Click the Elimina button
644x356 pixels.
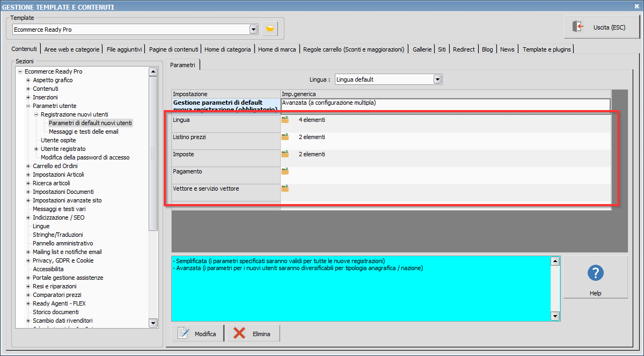pyautogui.click(x=254, y=333)
